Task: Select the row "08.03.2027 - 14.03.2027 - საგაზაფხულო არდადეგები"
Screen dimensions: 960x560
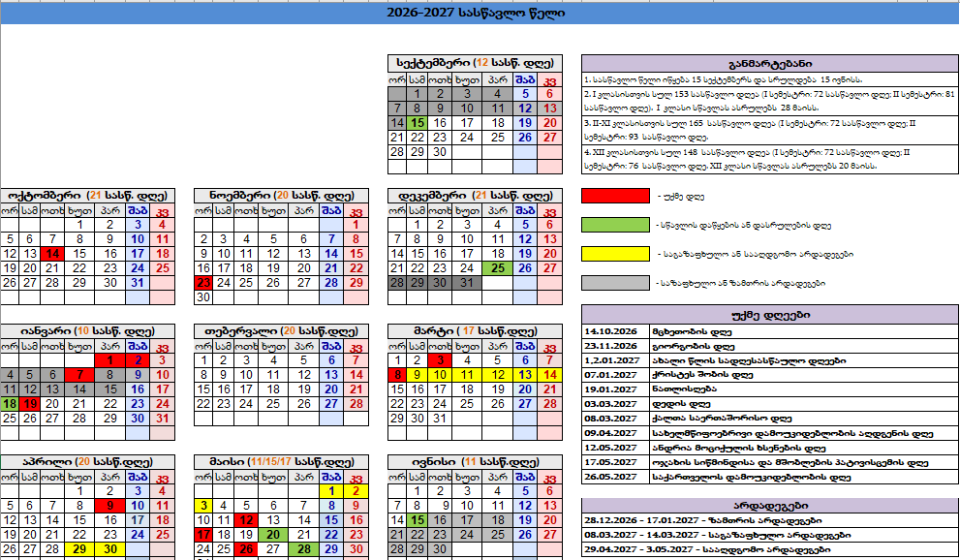Action: coord(770,535)
